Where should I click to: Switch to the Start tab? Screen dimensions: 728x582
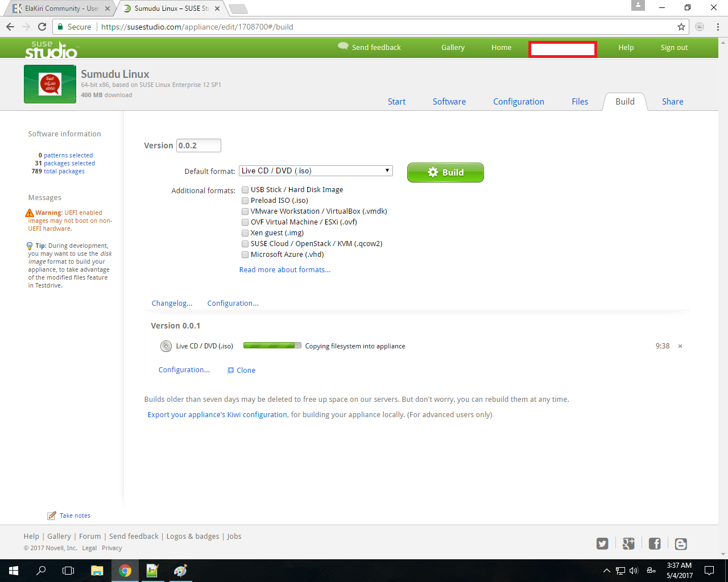[396, 102]
